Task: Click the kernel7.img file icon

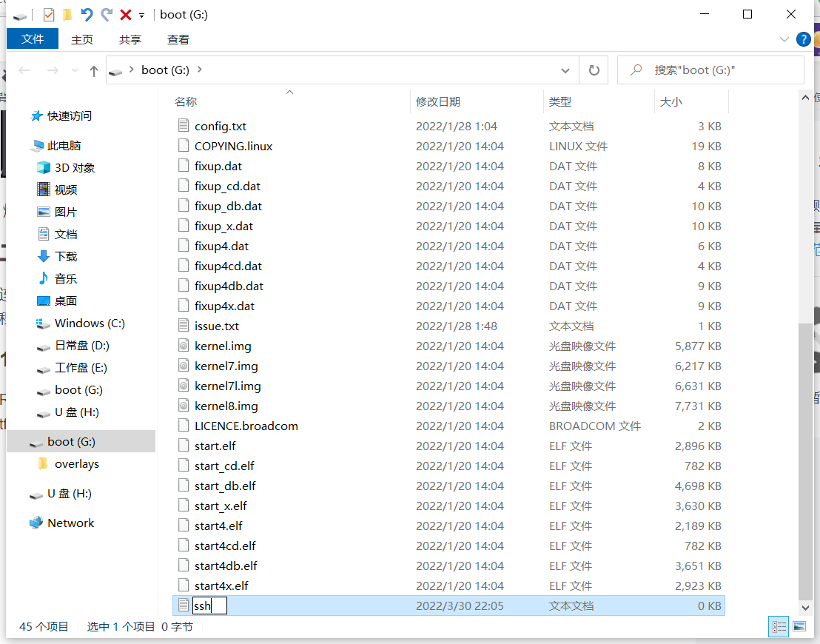Action: 184,365
